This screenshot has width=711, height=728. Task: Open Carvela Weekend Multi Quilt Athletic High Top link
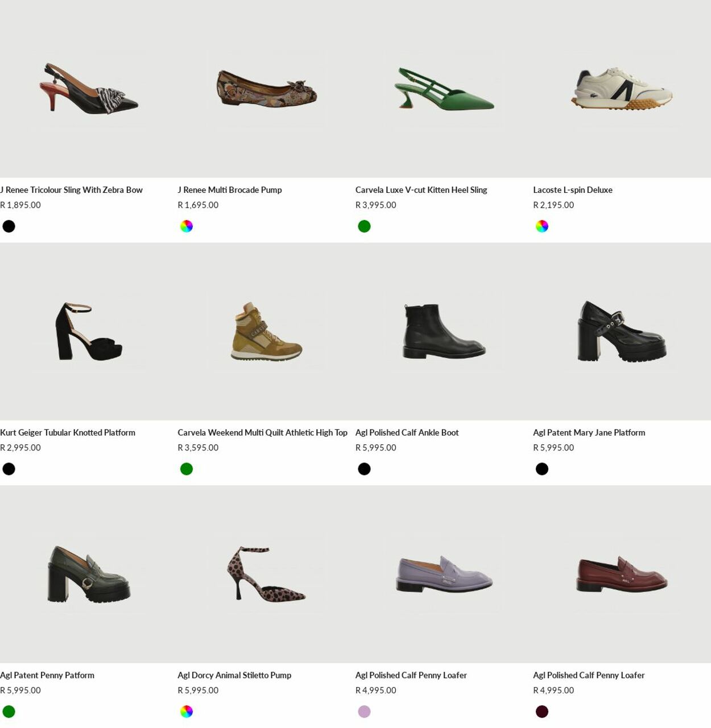point(262,433)
